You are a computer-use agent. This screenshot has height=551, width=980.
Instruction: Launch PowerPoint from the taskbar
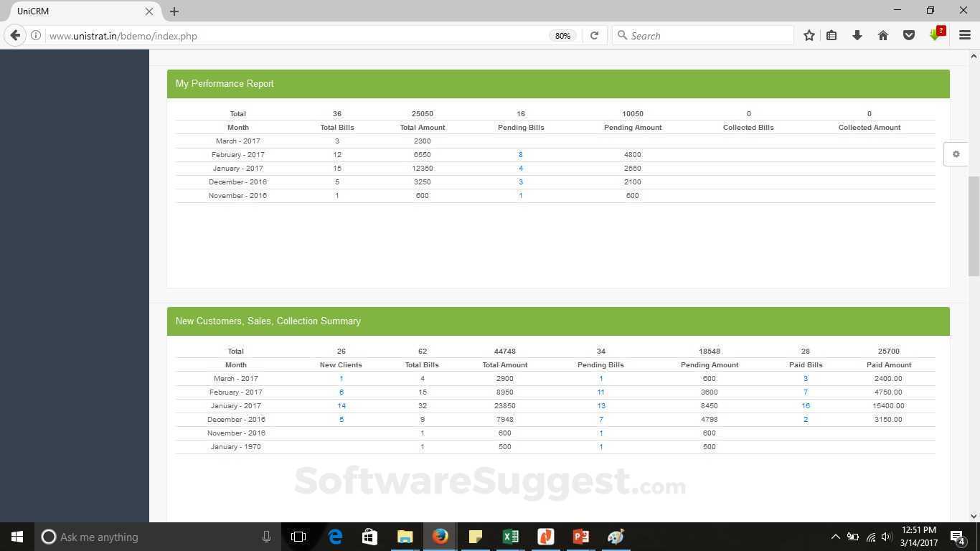(580, 537)
